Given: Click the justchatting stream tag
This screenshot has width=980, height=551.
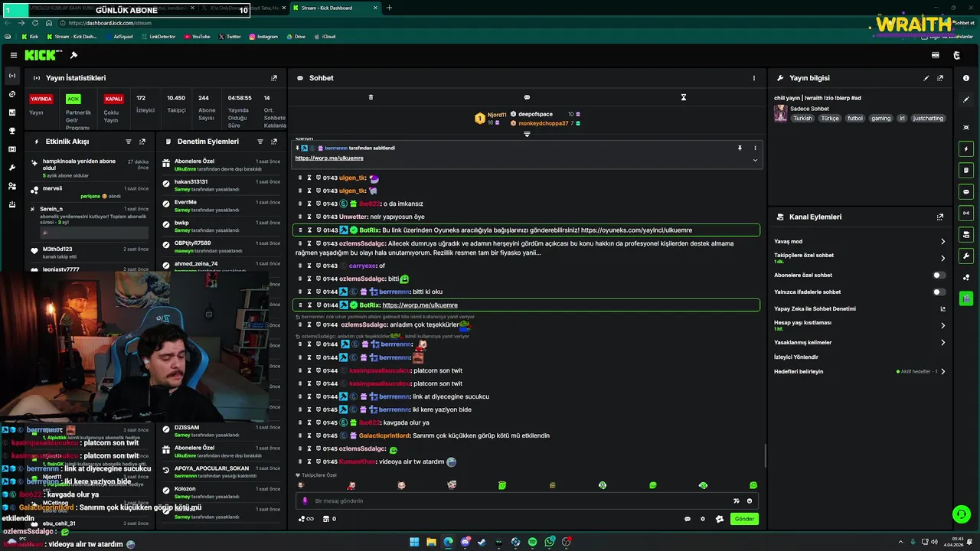Looking at the screenshot, I should [929, 119].
